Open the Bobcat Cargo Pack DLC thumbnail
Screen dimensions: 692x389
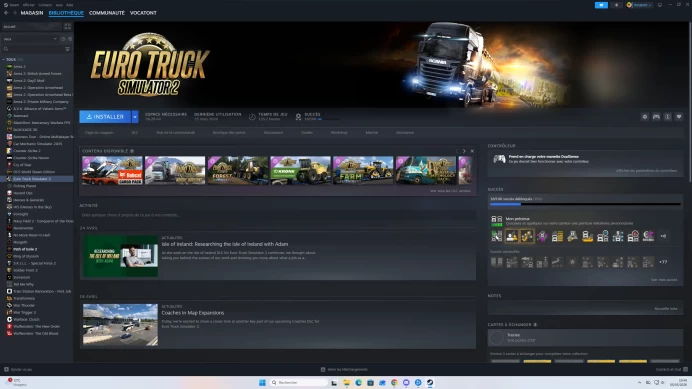pyautogui.click(x=112, y=170)
